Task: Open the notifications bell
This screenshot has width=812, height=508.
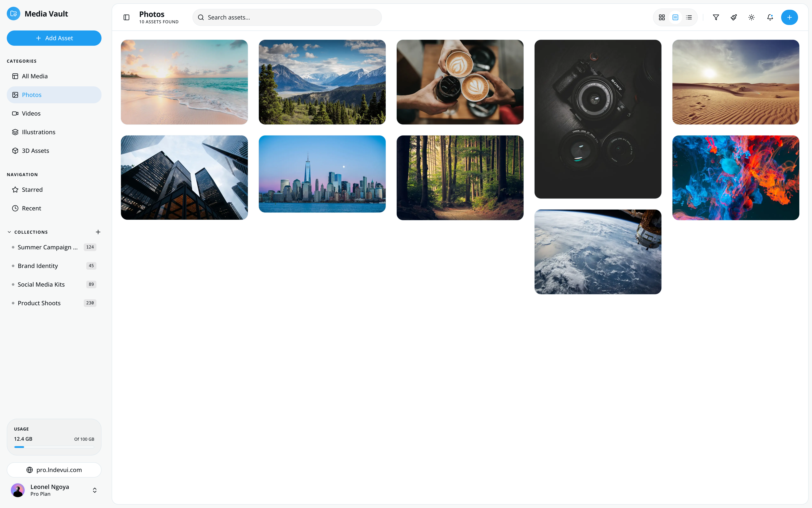Action: tap(770, 17)
